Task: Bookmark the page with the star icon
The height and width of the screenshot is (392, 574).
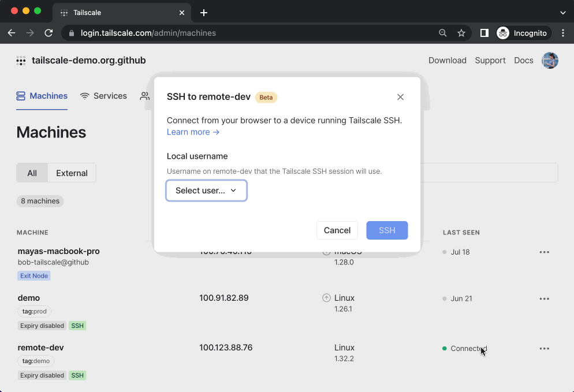Action: point(461,33)
